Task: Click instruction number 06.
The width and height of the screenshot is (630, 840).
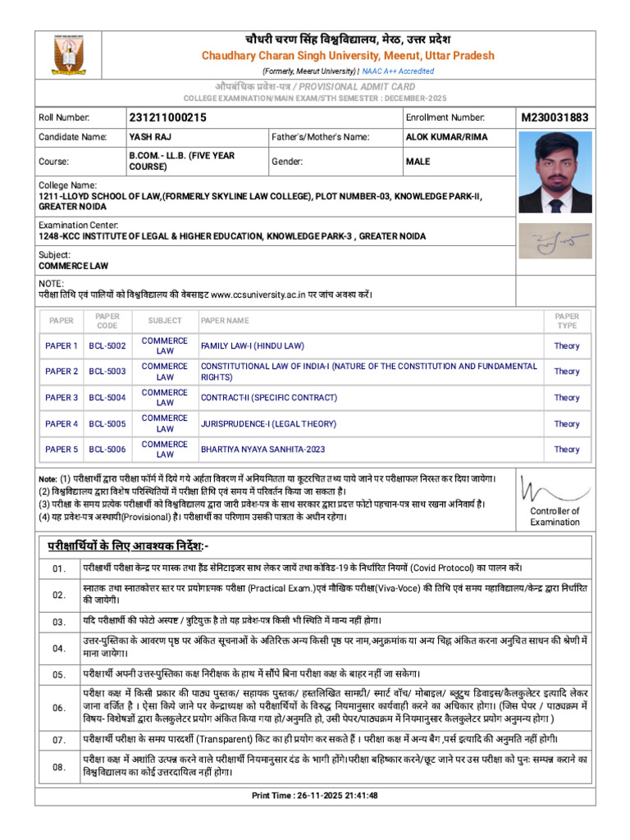Action: [x=59, y=708]
